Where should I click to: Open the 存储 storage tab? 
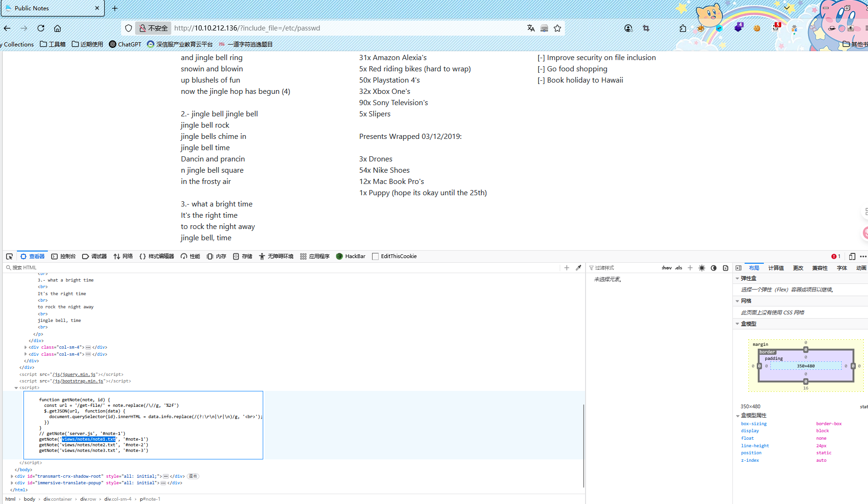[x=243, y=256]
